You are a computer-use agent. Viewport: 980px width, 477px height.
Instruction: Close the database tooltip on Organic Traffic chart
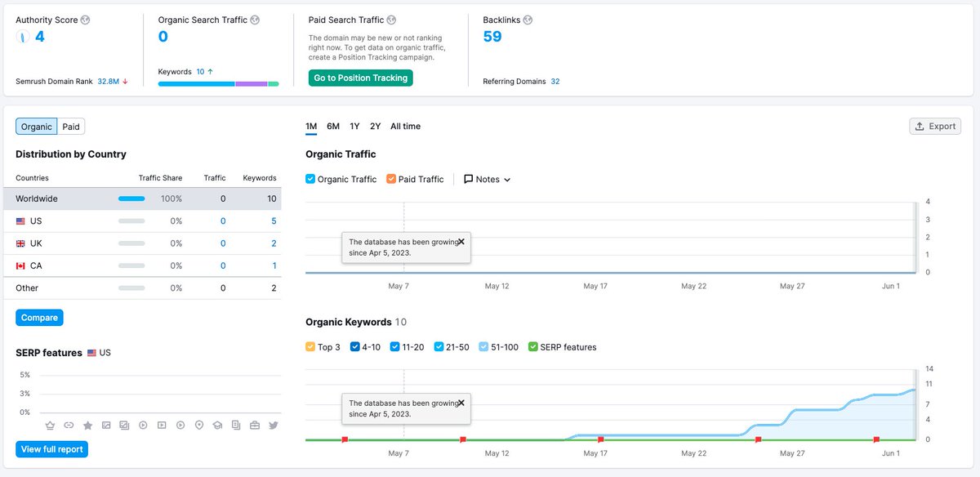[x=461, y=242]
